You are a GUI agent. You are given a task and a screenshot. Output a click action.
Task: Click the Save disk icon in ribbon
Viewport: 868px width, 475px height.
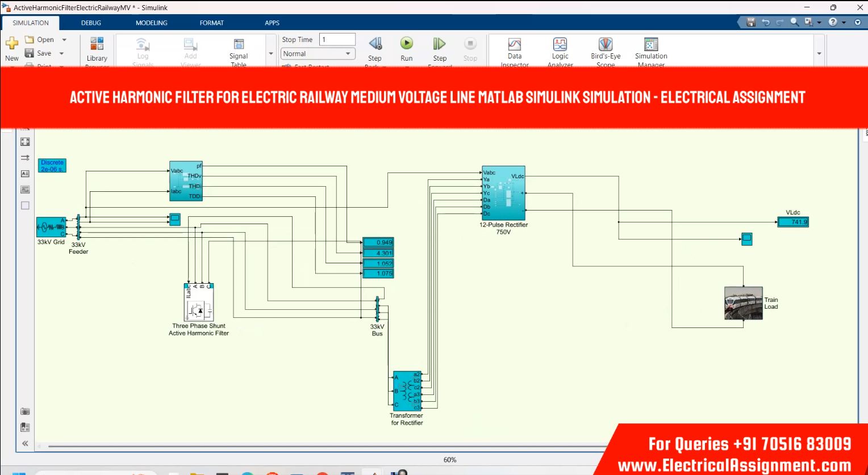click(x=30, y=53)
